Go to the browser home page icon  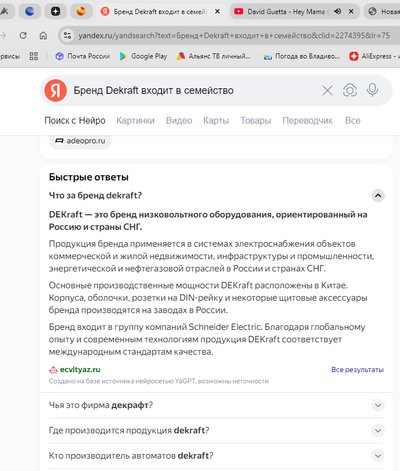coord(43,35)
